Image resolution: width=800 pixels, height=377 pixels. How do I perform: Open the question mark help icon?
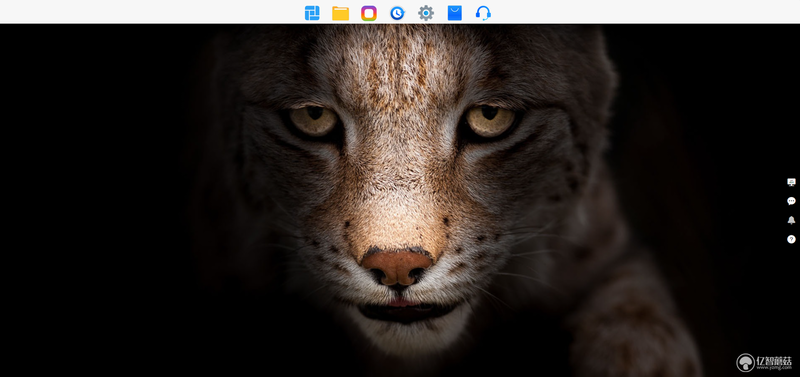791,239
